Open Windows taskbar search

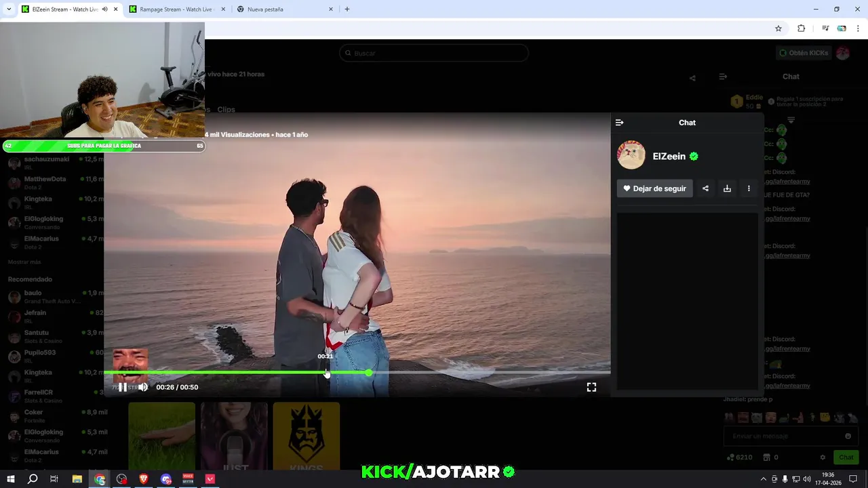click(x=33, y=479)
